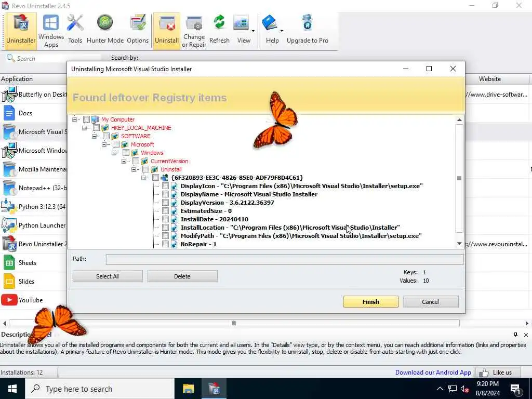Viewport: 532px width, 399px height.
Task: Click the registry tree scroll-down arrow
Action: (x=459, y=244)
